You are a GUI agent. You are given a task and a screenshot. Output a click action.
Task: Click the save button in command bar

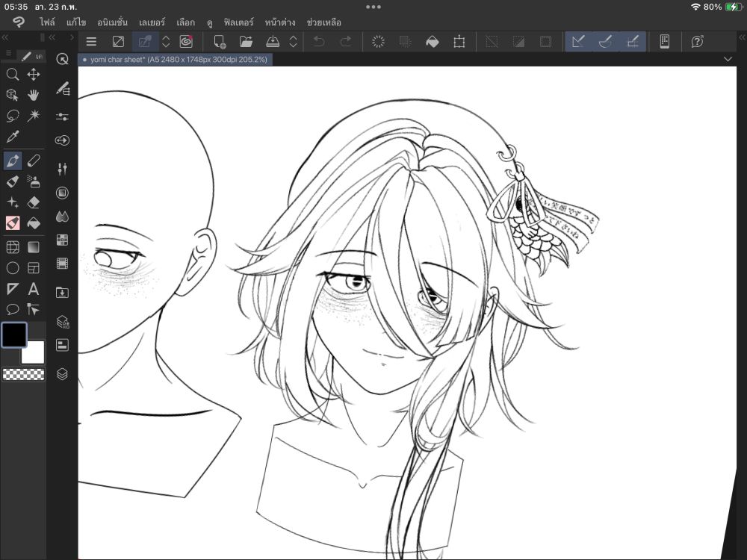pyautogui.click(x=273, y=42)
